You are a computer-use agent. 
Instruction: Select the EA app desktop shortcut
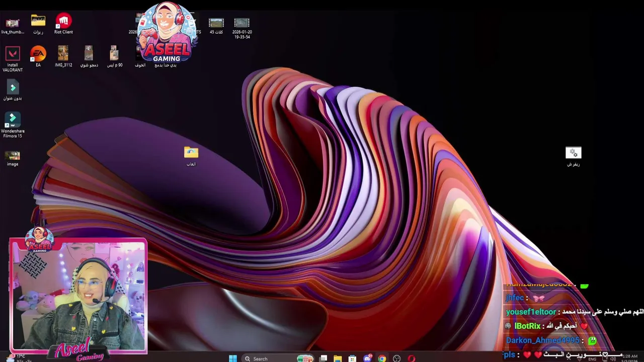click(x=38, y=57)
